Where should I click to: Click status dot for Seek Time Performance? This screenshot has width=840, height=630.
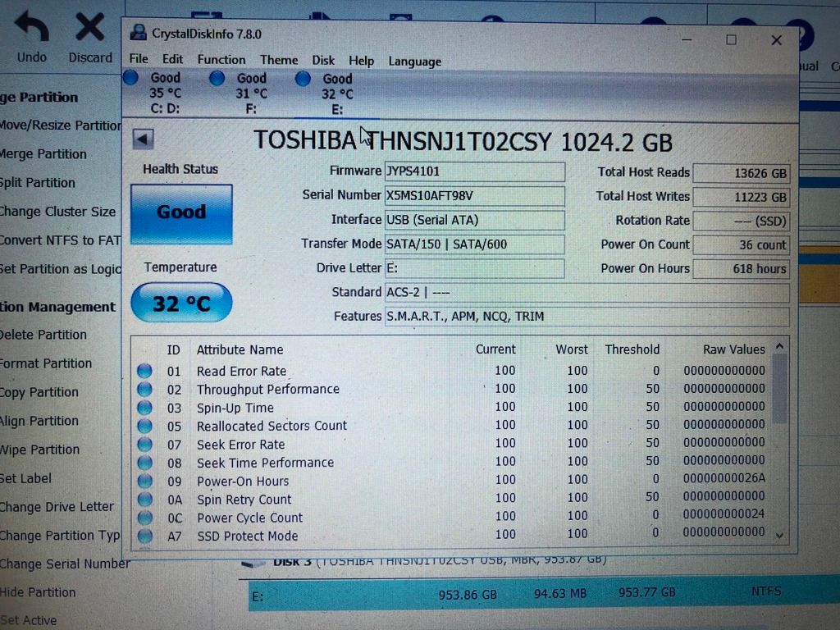pyautogui.click(x=144, y=463)
